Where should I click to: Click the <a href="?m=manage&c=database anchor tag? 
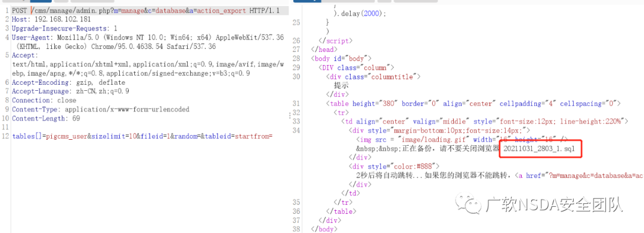coord(579,176)
